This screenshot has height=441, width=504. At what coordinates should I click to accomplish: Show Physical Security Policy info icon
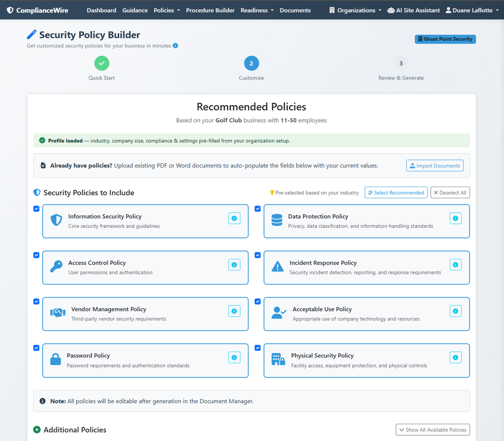click(456, 358)
